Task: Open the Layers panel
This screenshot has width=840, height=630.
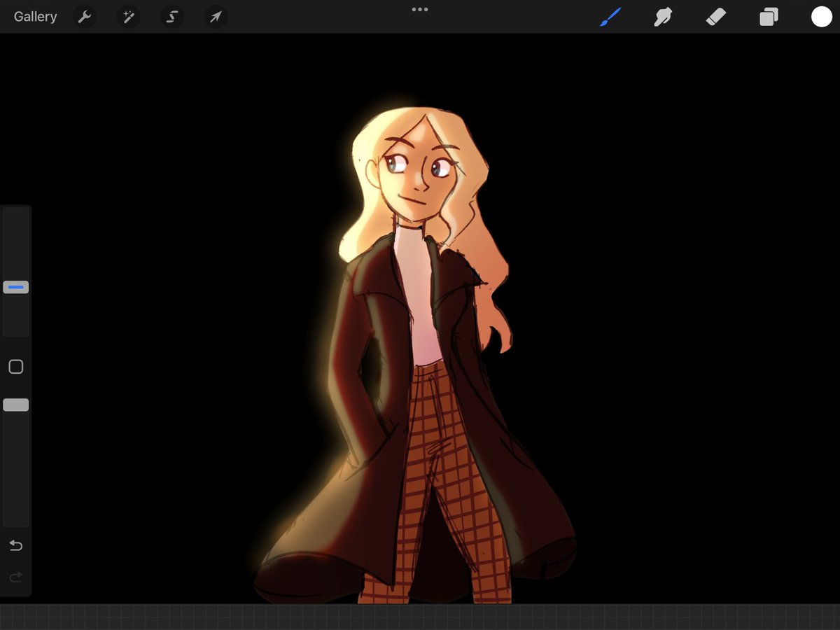Action: point(769,17)
